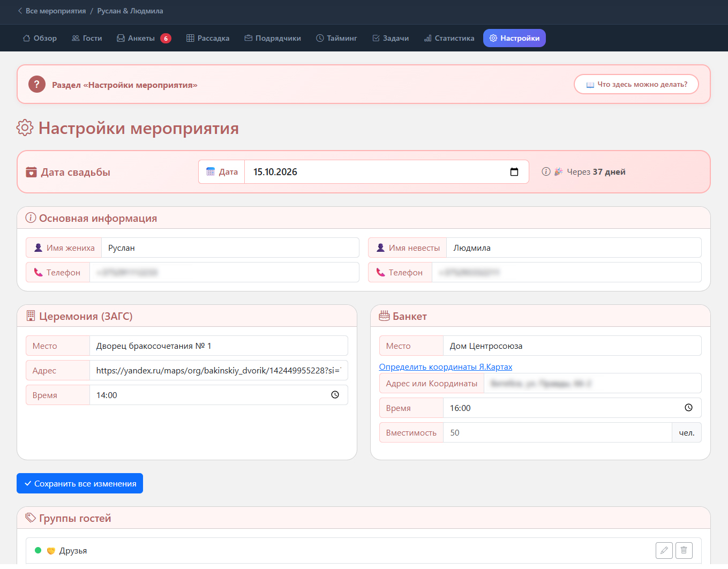Open Определить координаты Я.Картах link

coord(446,366)
